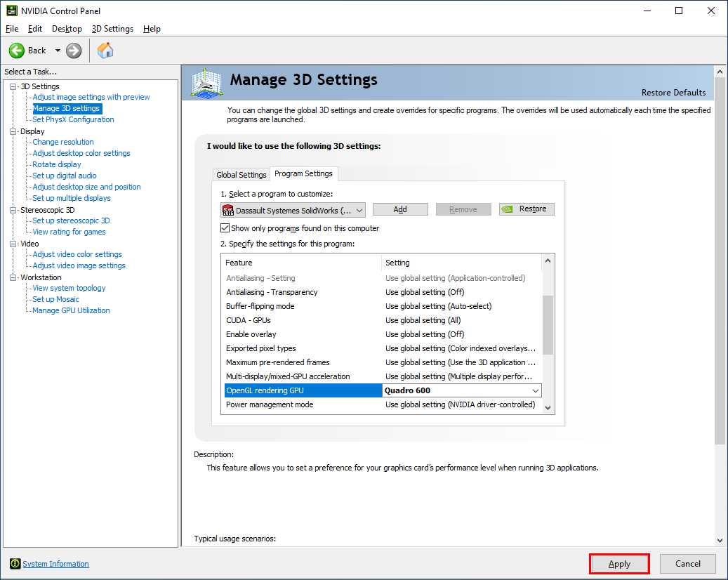Open Change resolution task
This screenshot has width=728, height=580.
coord(62,142)
